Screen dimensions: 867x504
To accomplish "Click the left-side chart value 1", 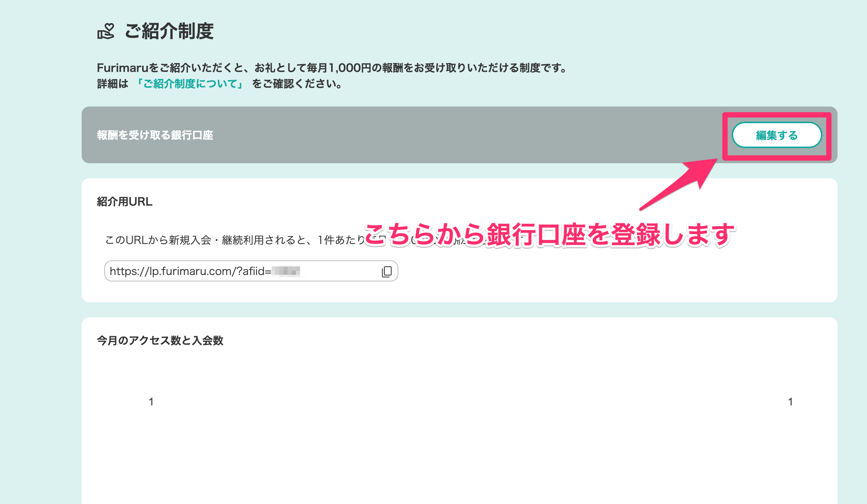I will pyautogui.click(x=151, y=402).
